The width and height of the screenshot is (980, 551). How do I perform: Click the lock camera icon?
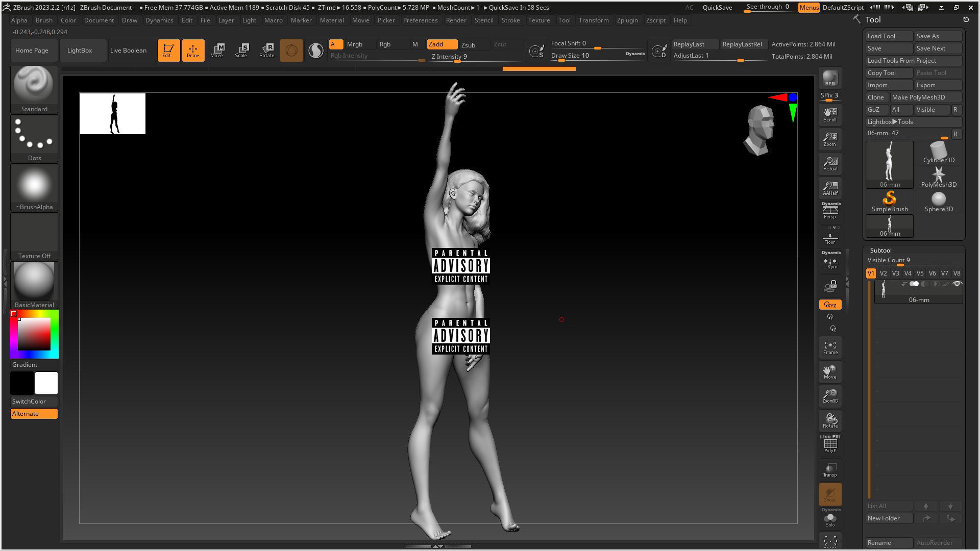pyautogui.click(x=830, y=286)
